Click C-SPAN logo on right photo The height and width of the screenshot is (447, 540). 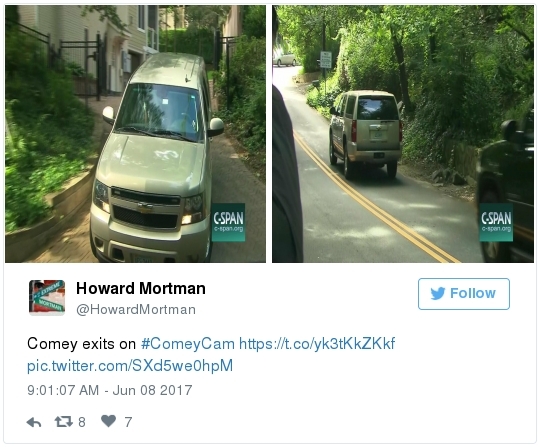pyautogui.click(x=496, y=222)
